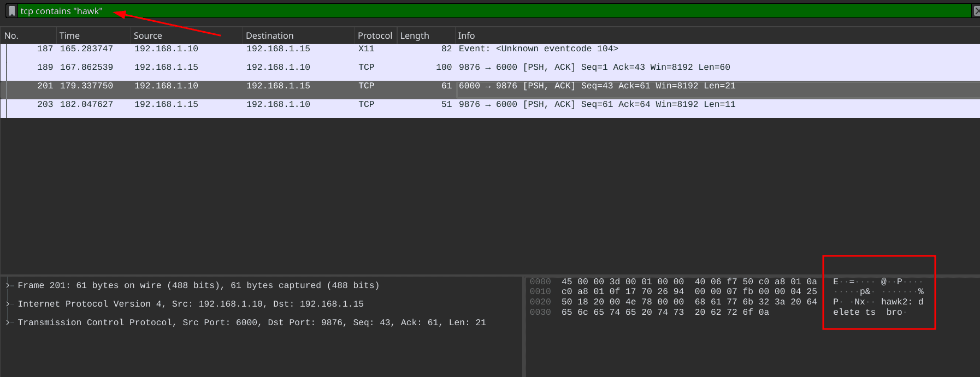Click the Info column header
980x377 pixels.
pos(466,35)
